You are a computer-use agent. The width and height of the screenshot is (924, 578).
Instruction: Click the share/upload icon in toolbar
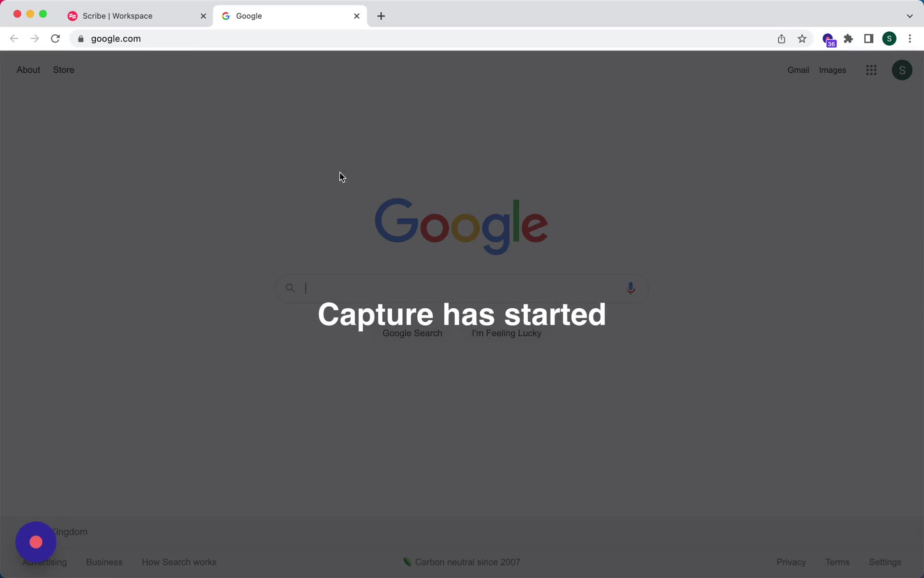[x=782, y=39]
